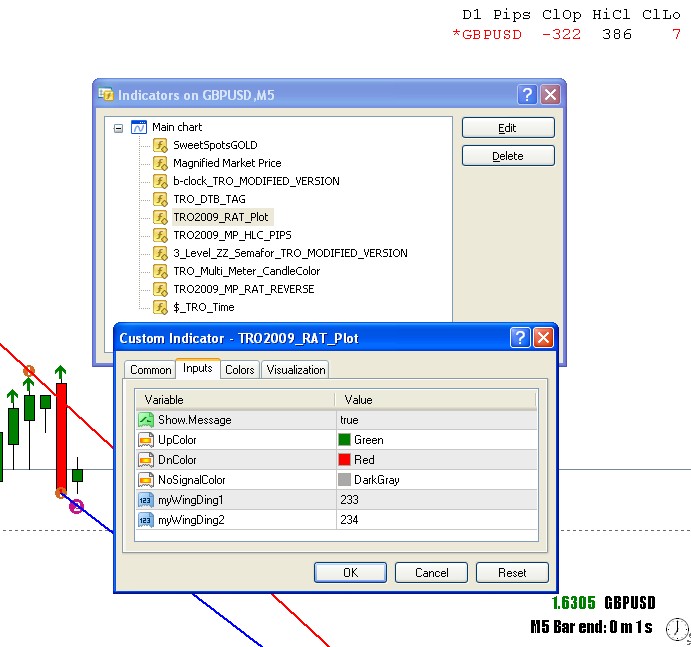
Task: Click the help button in Custom Indicator dialog
Action: click(520, 338)
